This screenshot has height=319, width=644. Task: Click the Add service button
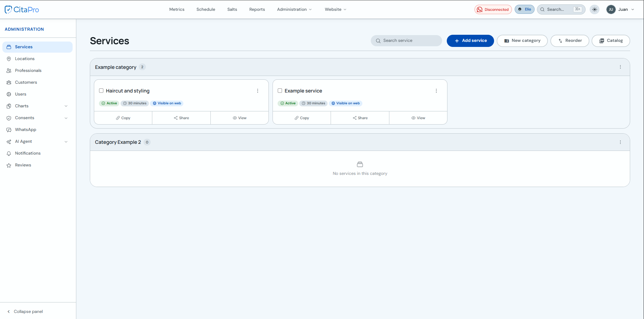[x=470, y=41]
